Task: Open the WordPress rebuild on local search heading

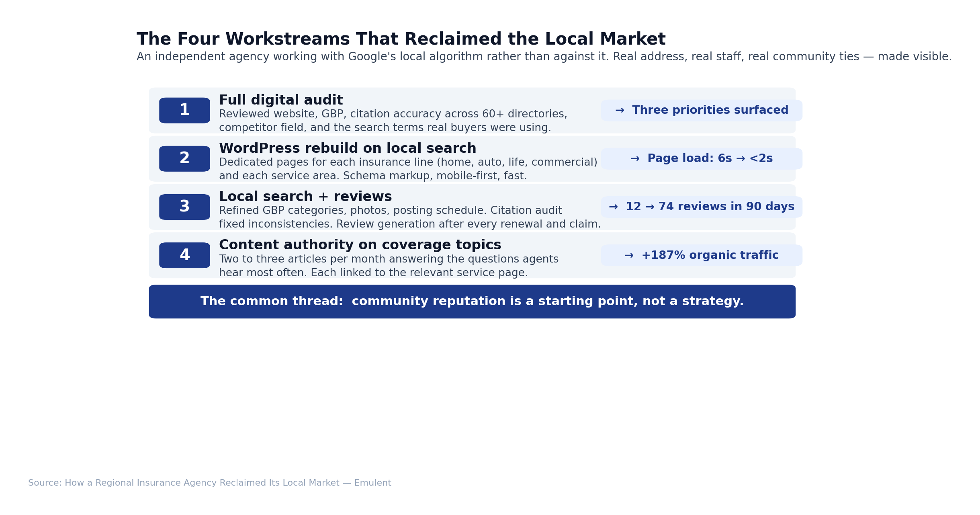Action: (347, 148)
